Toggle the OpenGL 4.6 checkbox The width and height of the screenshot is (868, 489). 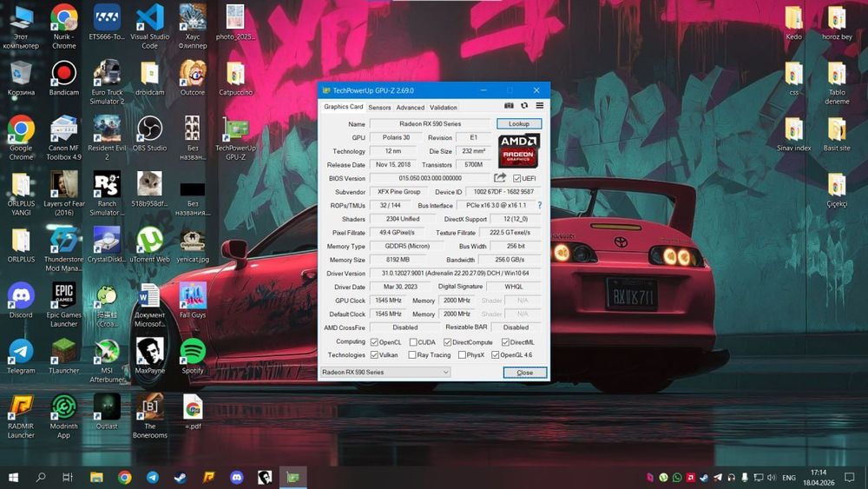(x=495, y=355)
